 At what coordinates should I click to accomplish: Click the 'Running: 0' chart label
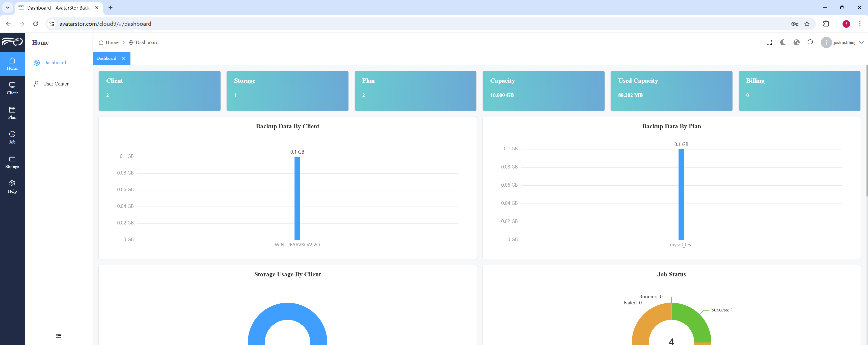tap(651, 297)
